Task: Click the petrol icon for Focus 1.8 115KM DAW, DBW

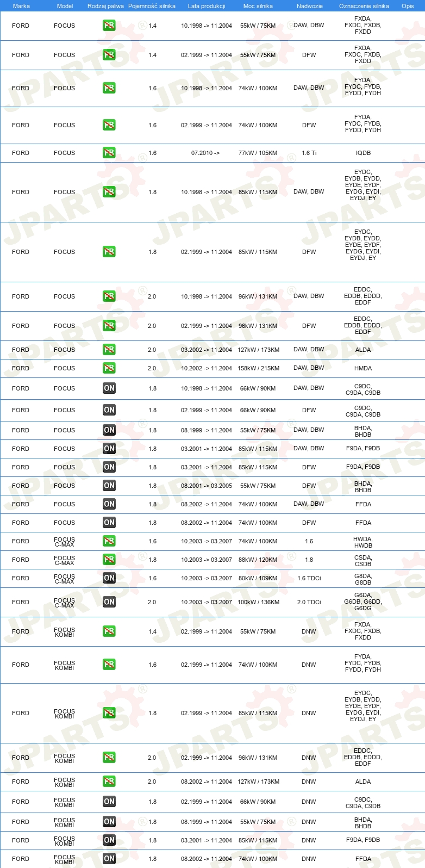Action: [109, 192]
